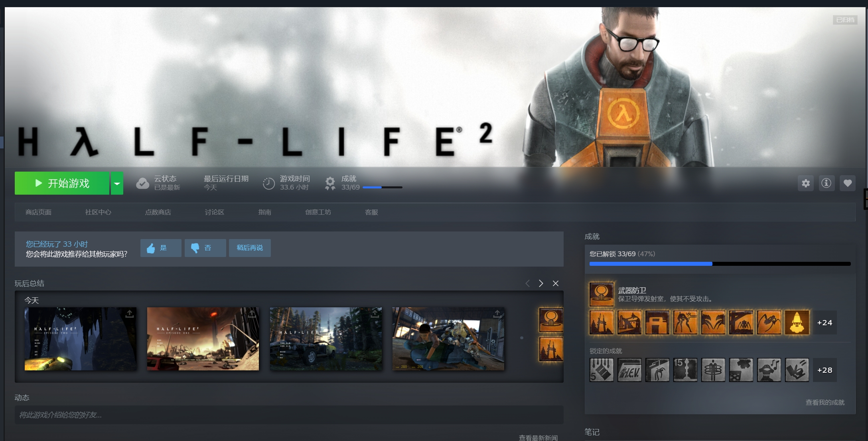Open the forest car screenshot thumbnail

pyautogui.click(x=326, y=339)
